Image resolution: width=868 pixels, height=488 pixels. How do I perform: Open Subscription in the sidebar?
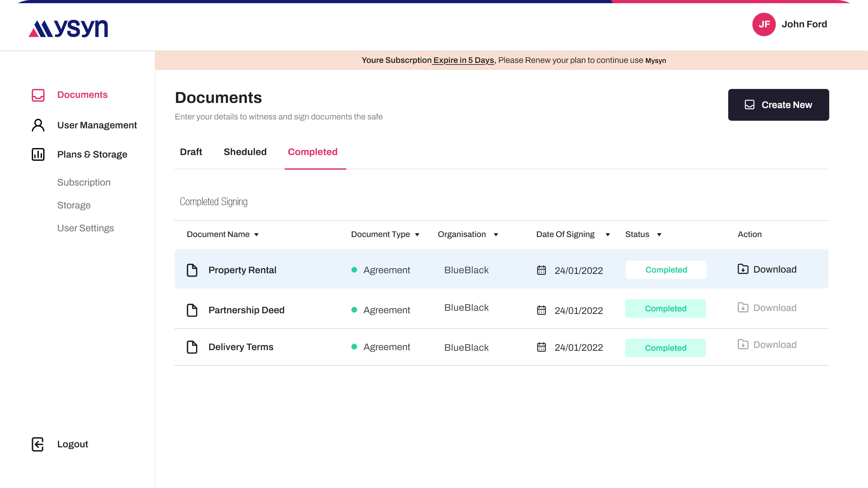(x=84, y=182)
